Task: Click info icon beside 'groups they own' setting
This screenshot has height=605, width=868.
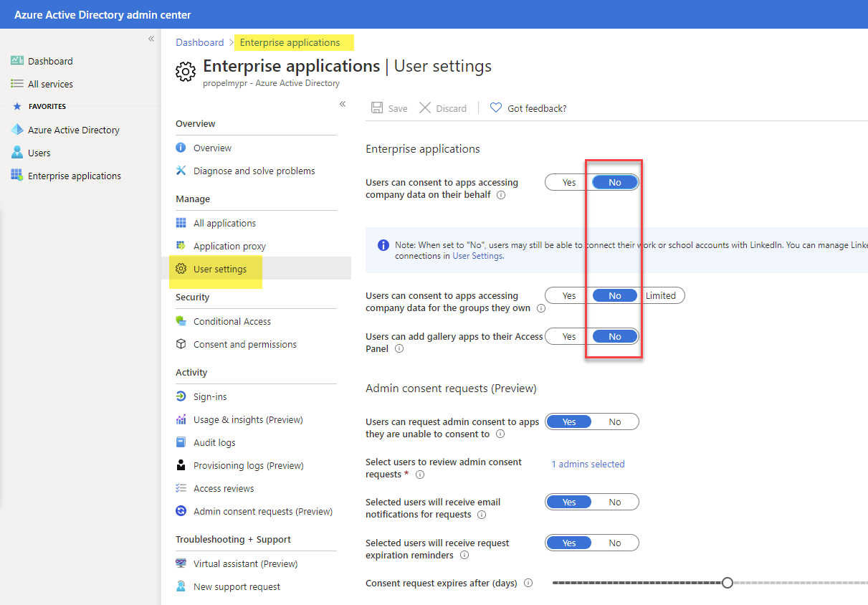Action: click(541, 308)
